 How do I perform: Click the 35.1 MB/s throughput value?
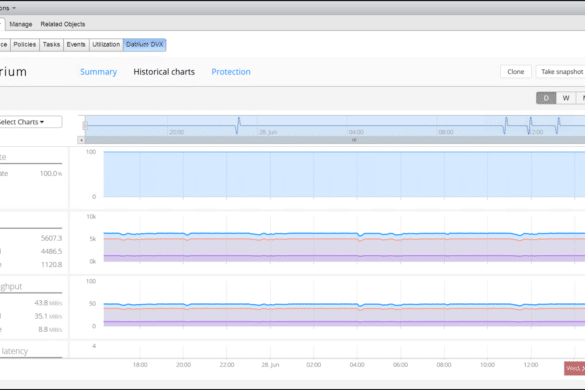click(48, 316)
